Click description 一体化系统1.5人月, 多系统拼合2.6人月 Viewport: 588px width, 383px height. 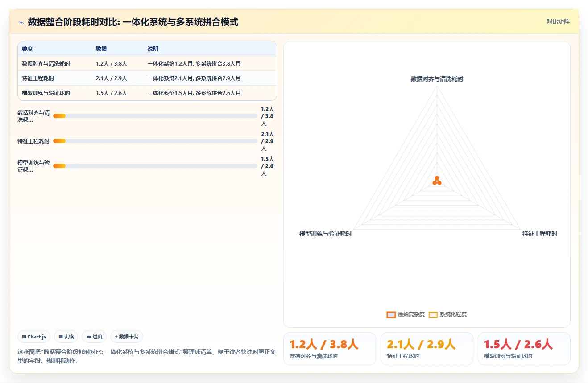point(194,93)
